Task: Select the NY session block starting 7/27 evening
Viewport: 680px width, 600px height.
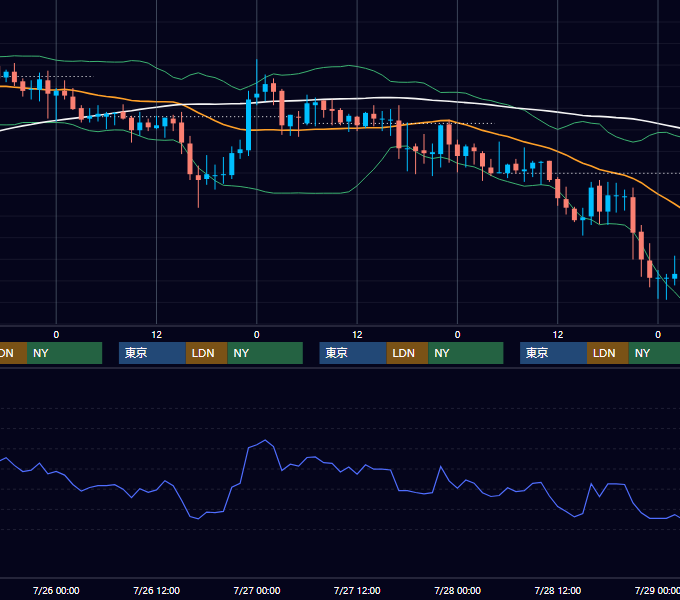Action: pos(466,353)
